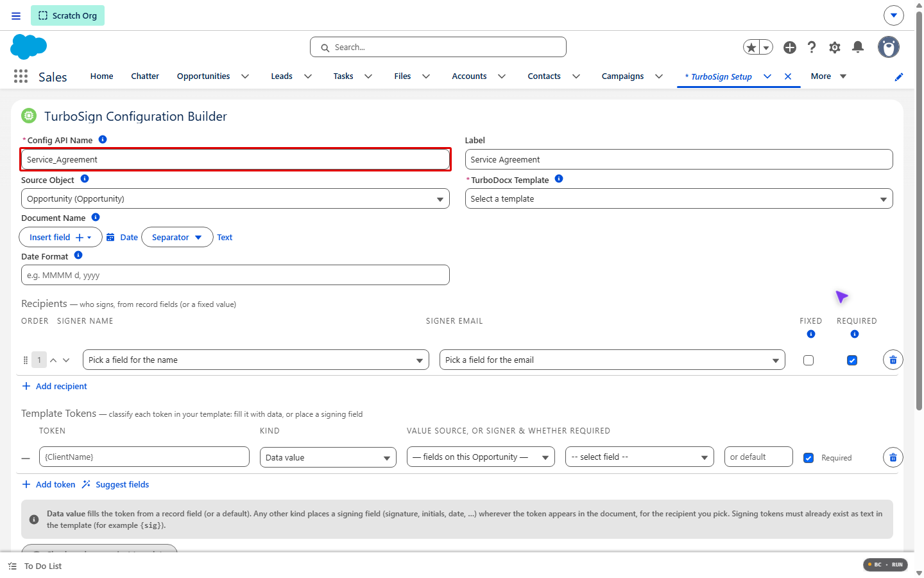Expand the Leads tab chevron

[308, 76]
